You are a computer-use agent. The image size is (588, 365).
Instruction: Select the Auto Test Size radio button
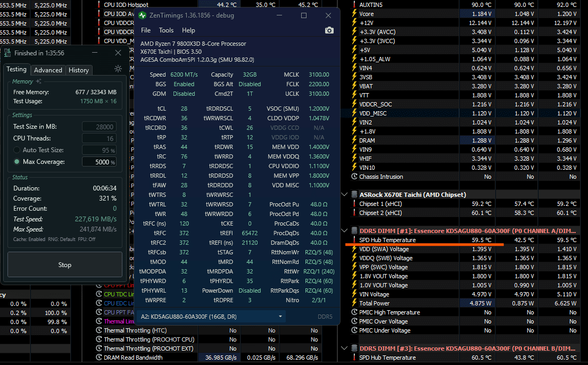[x=16, y=150]
